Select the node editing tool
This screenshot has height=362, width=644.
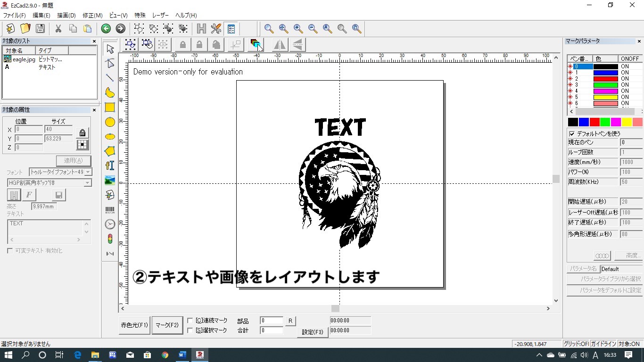[110, 64]
